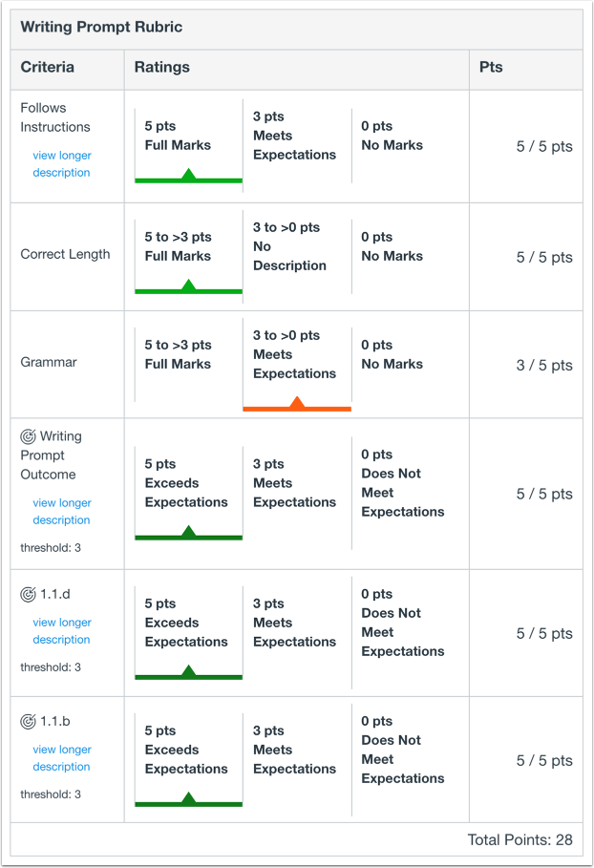The height and width of the screenshot is (868, 594).
Task: View longer description for 1.1.b outcome
Action: coord(61,758)
